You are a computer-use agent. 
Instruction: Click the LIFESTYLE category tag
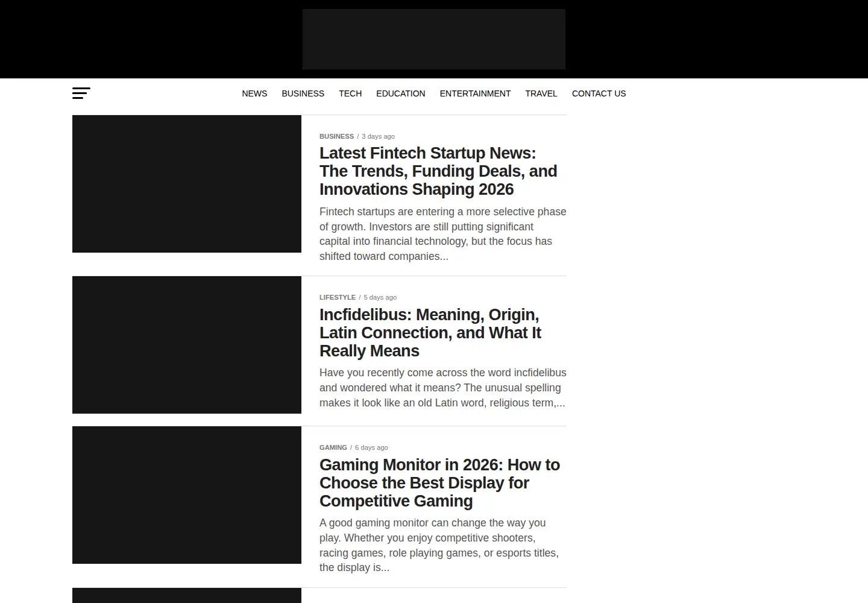coord(338,297)
